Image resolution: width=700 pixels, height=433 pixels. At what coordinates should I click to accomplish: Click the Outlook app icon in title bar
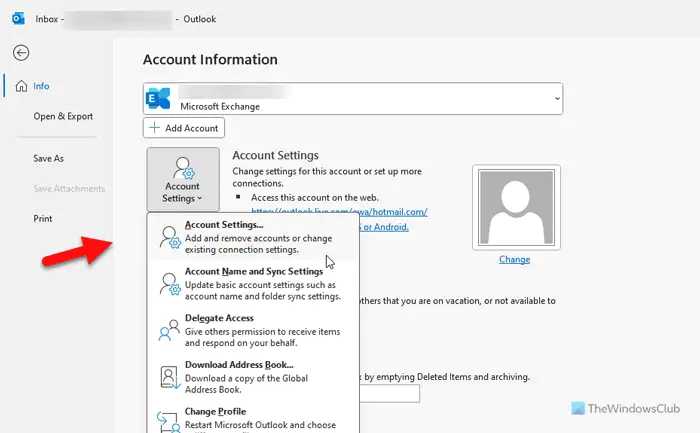[x=18, y=19]
